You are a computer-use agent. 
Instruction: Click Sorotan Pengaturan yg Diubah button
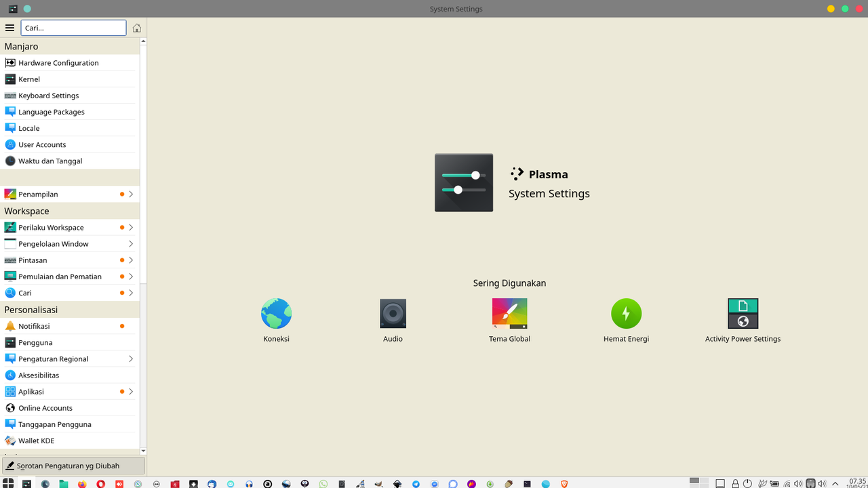pos(73,466)
